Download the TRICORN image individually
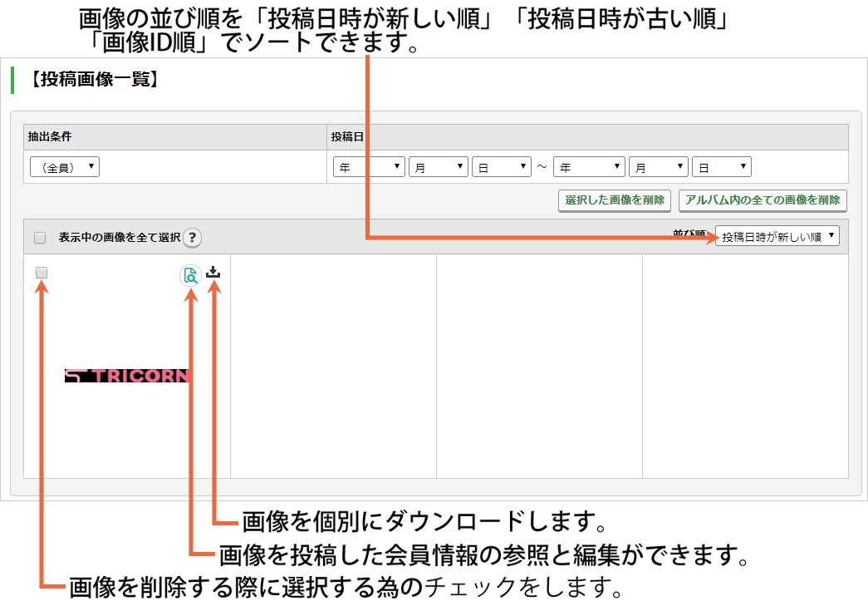This screenshot has width=868, height=606. 213,272
